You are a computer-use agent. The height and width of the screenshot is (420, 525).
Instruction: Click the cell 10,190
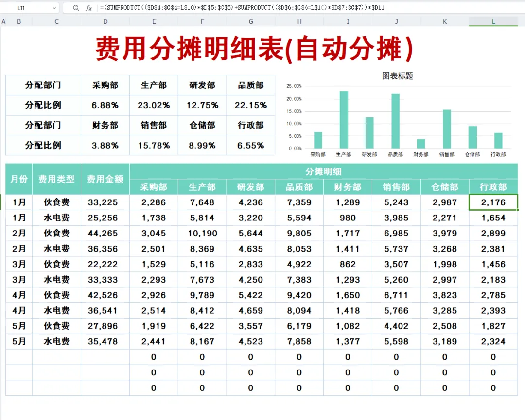coord(202,233)
